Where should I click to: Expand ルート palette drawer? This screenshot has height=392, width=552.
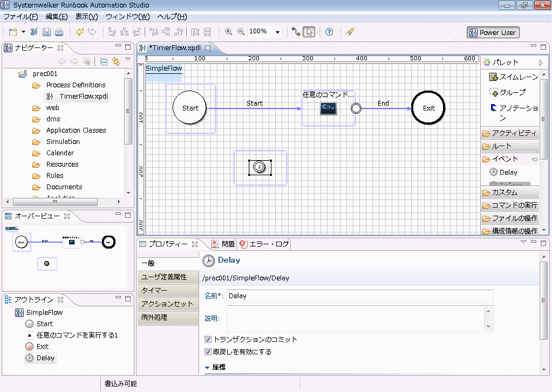coord(510,146)
